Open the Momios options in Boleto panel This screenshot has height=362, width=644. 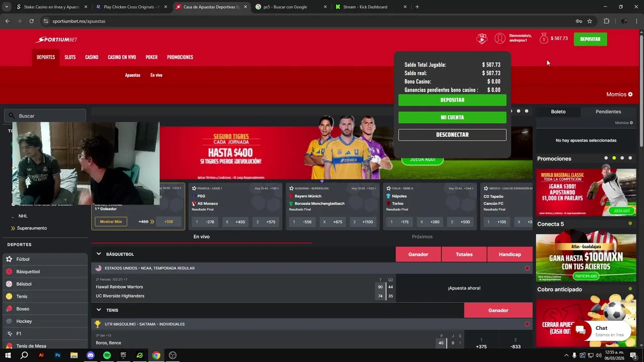pos(624,123)
